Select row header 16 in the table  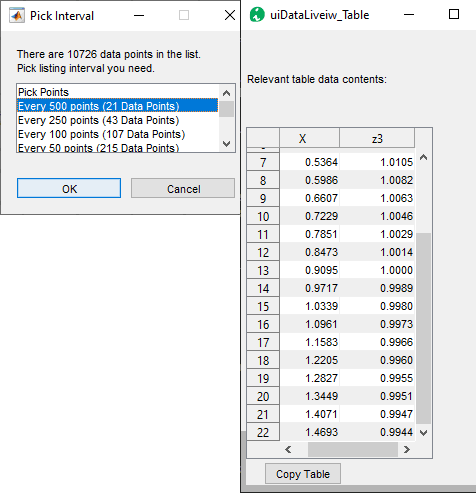click(x=263, y=324)
